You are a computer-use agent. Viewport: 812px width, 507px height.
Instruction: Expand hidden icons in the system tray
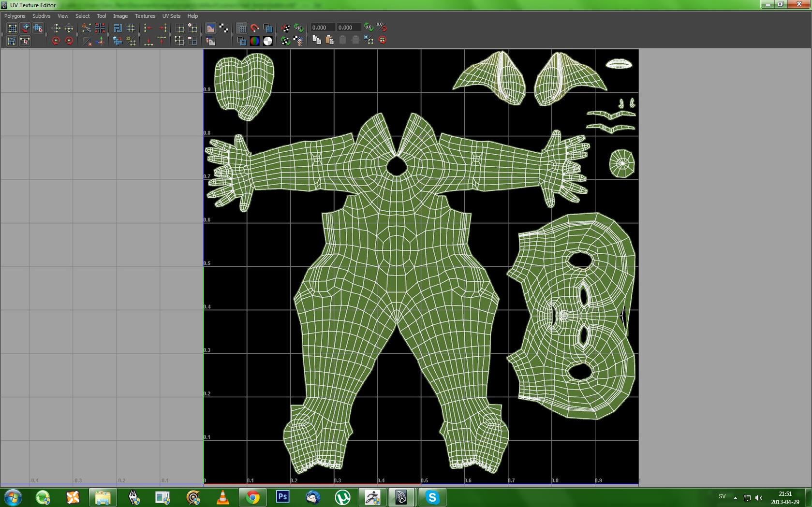(x=735, y=497)
